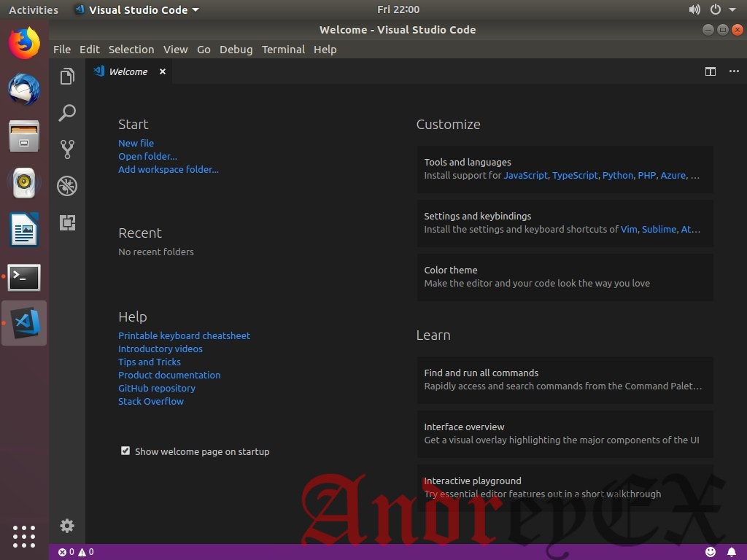This screenshot has height=560, width=747.
Task: Open the Extensions view icon
Action: coord(67,222)
